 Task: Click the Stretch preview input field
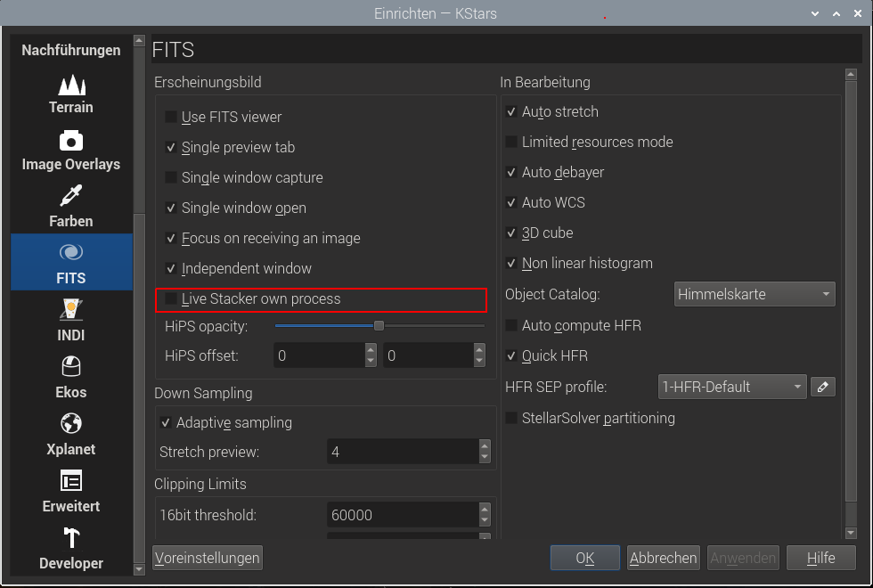403,452
